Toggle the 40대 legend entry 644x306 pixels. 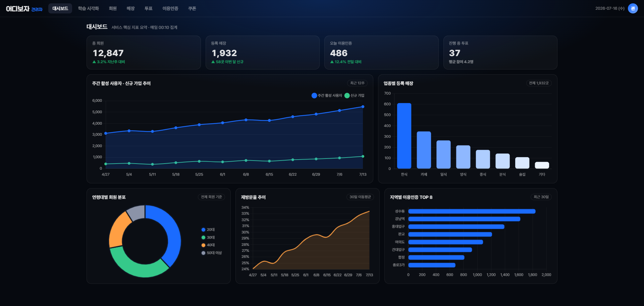pos(208,245)
